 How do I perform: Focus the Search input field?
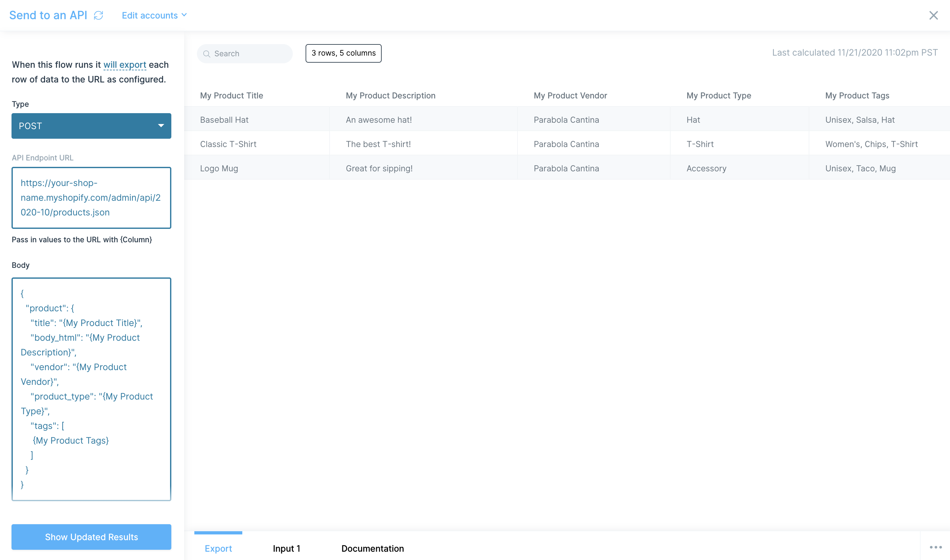(245, 54)
